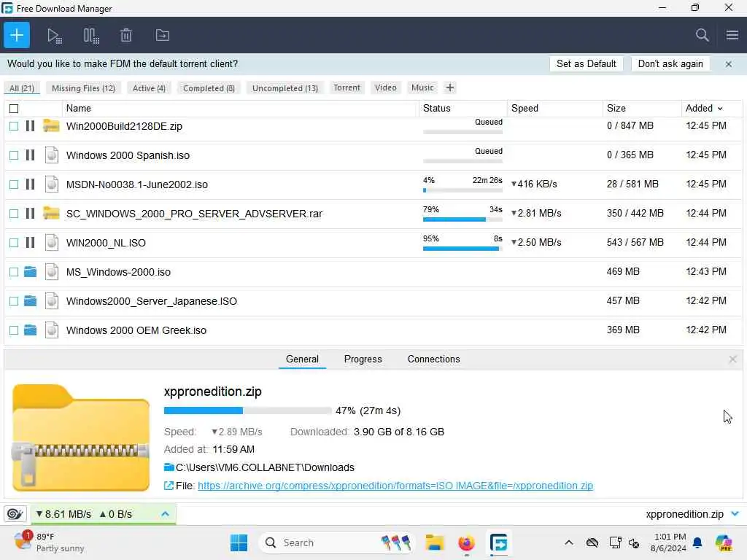Open folder icon for MS_Windows-2000.iso
Viewport: 747px width, 560px height.
(x=30, y=272)
